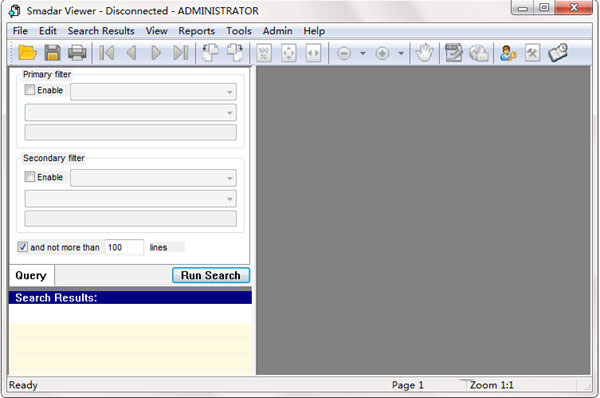Click the 100 lines limit field
600x398 pixels.
click(x=124, y=247)
